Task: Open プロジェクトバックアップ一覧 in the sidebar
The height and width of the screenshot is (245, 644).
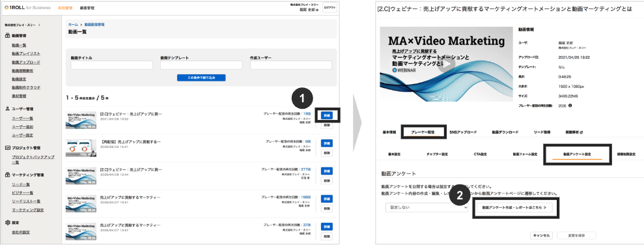Action: [x=33, y=160]
